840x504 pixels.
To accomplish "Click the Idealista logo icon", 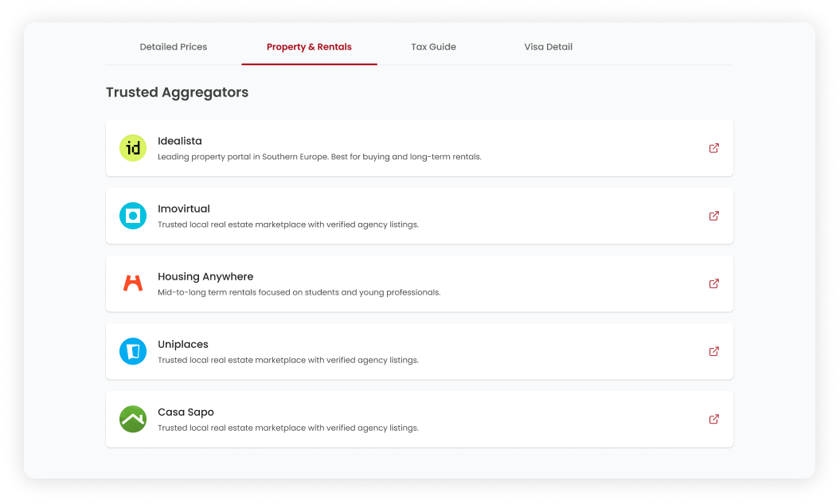I will [x=133, y=147].
